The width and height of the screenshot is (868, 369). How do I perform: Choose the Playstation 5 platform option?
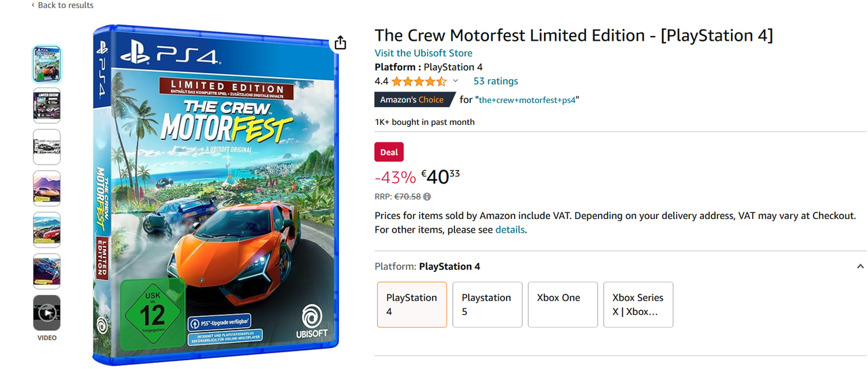point(487,305)
